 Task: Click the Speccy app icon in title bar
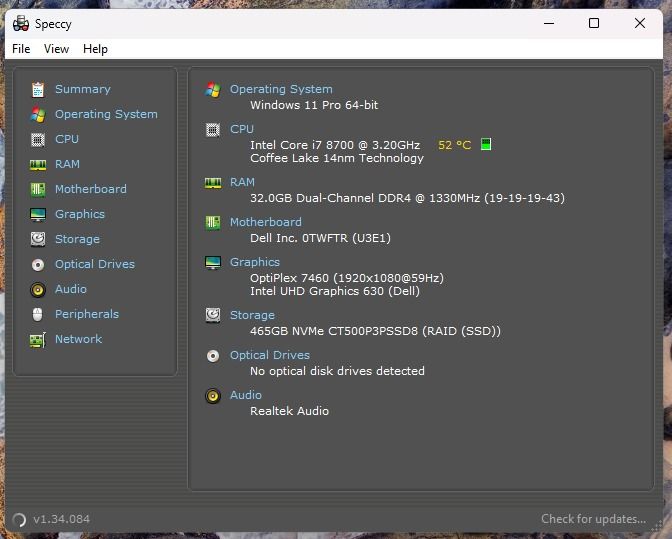(21, 24)
